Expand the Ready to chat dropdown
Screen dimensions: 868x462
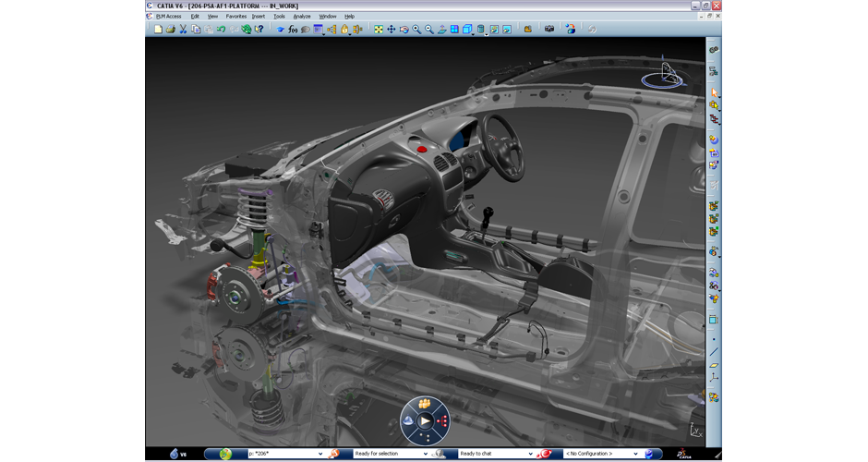click(530, 454)
